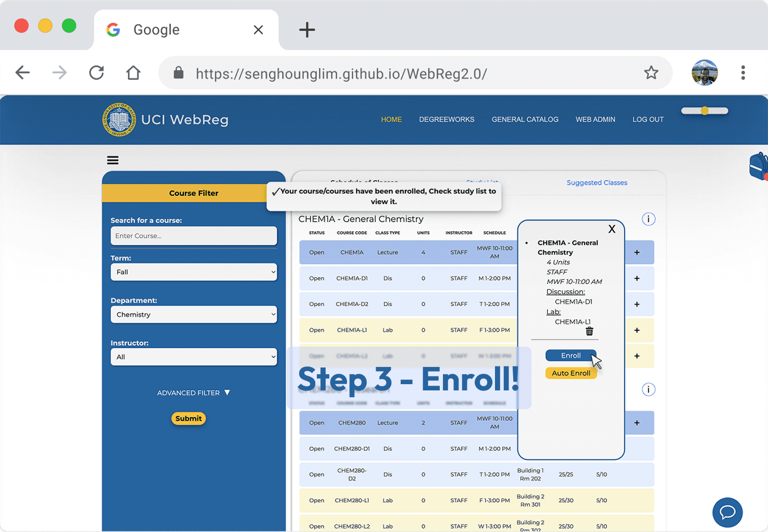Click LOG OUT in navigation
The height and width of the screenshot is (532, 768).
point(648,119)
